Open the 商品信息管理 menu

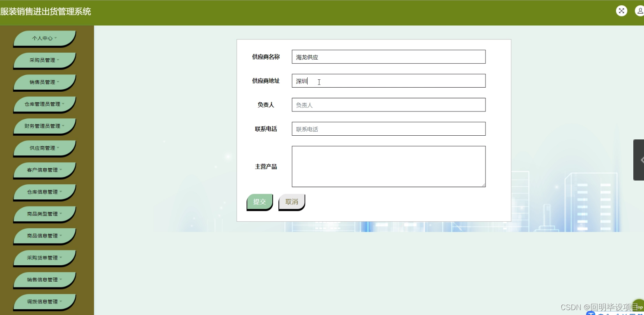pyautogui.click(x=45, y=236)
